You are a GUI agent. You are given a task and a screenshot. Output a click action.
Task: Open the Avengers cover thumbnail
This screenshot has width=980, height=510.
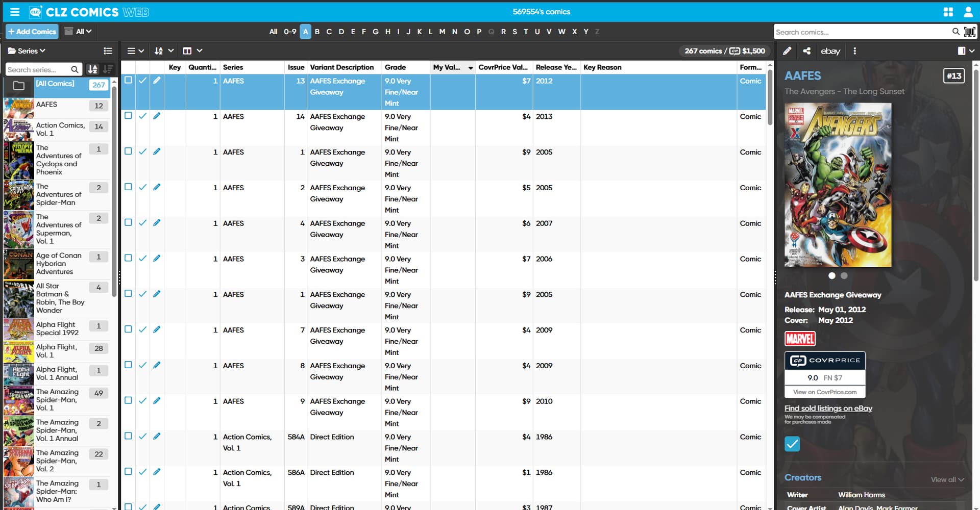pyautogui.click(x=838, y=185)
